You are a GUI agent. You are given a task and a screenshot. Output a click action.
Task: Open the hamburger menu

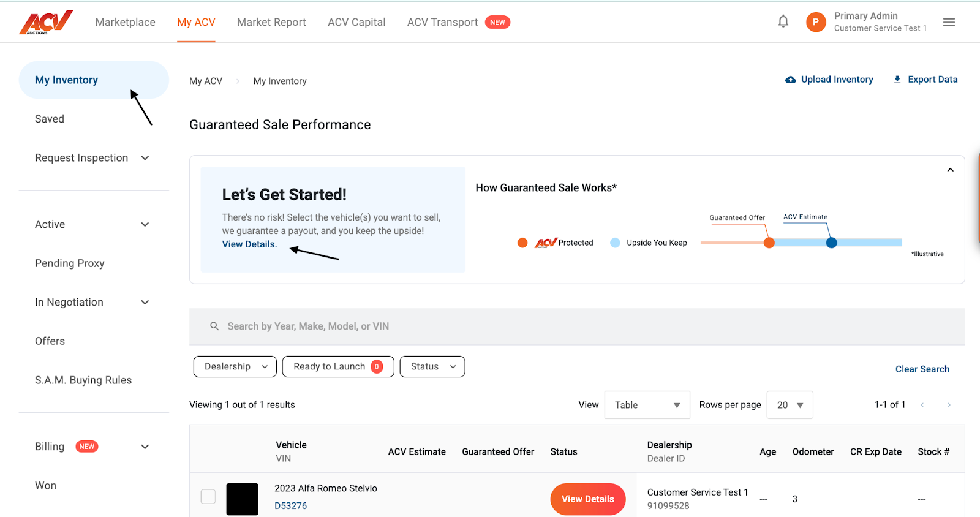[x=949, y=22]
